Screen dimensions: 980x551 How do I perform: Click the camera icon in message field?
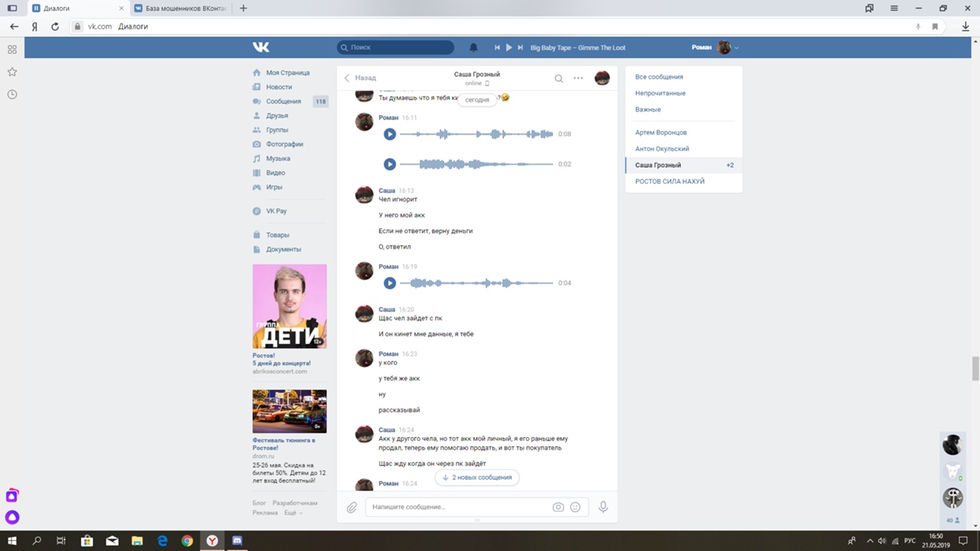(x=558, y=507)
